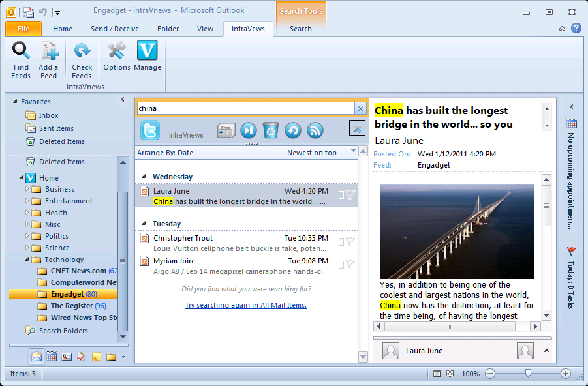588x386 pixels.
Task: Toggle the flag on Laura June's message
Action: [350, 194]
